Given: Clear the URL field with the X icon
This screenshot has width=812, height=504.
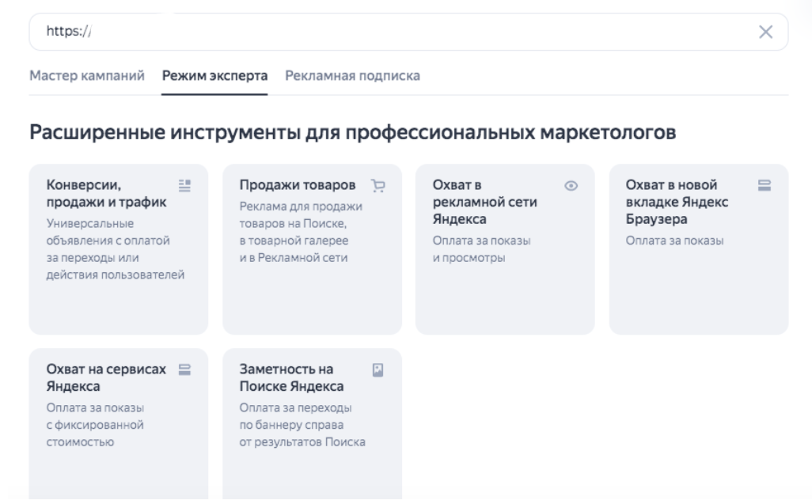Looking at the screenshot, I should (x=765, y=32).
